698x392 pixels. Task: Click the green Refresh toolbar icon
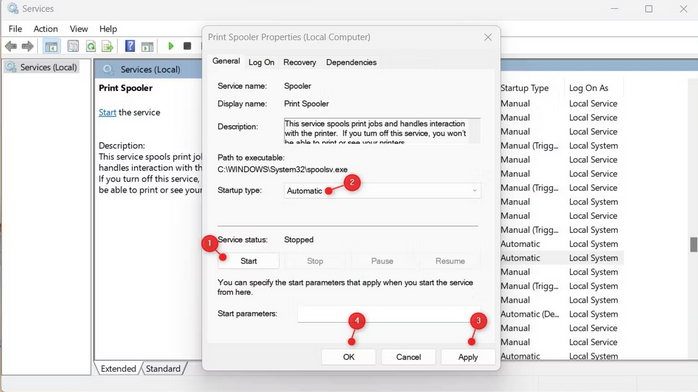coord(91,46)
